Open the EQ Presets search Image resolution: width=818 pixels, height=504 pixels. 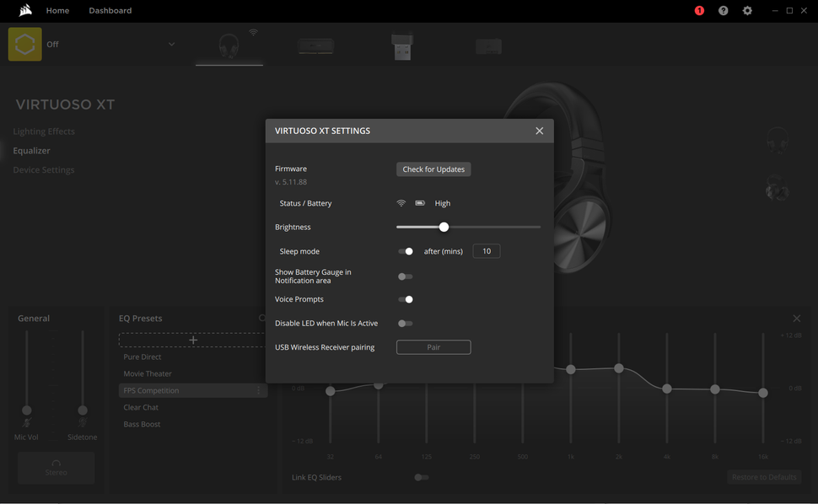pos(261,318)
